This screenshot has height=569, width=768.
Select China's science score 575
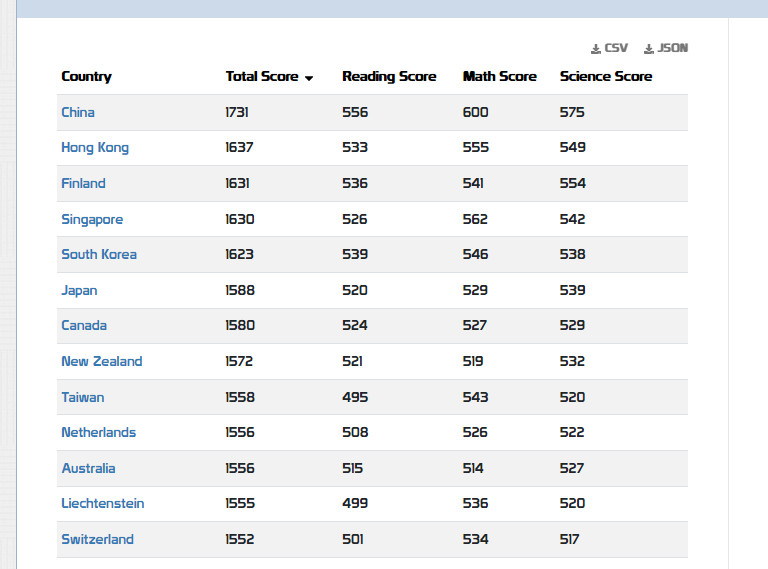[x=572, y=112]
